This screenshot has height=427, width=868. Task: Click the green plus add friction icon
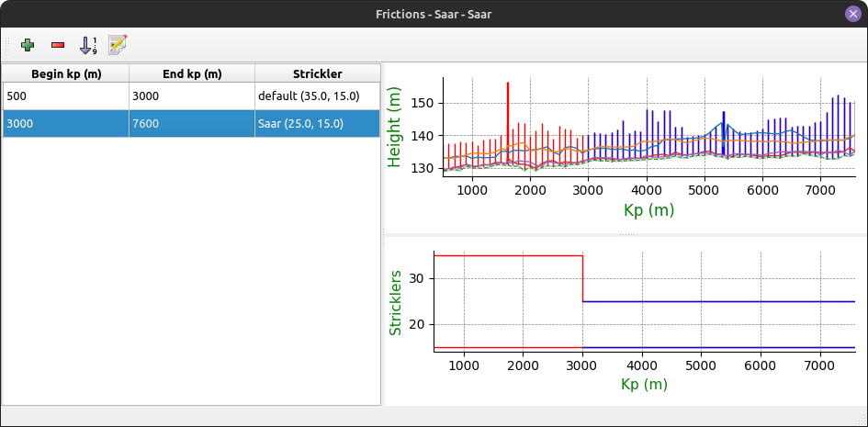coord(28,44)
